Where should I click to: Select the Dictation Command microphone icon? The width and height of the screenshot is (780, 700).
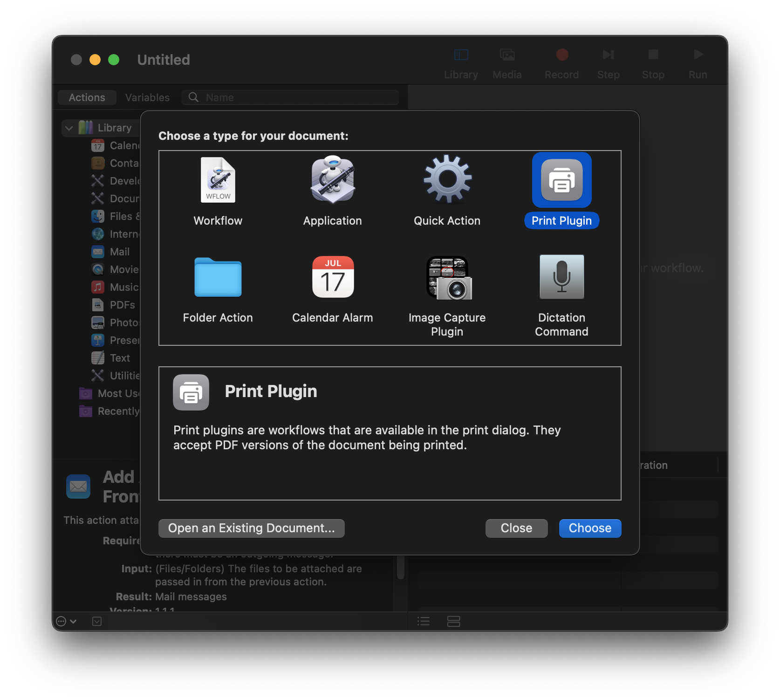click(562, 277)
